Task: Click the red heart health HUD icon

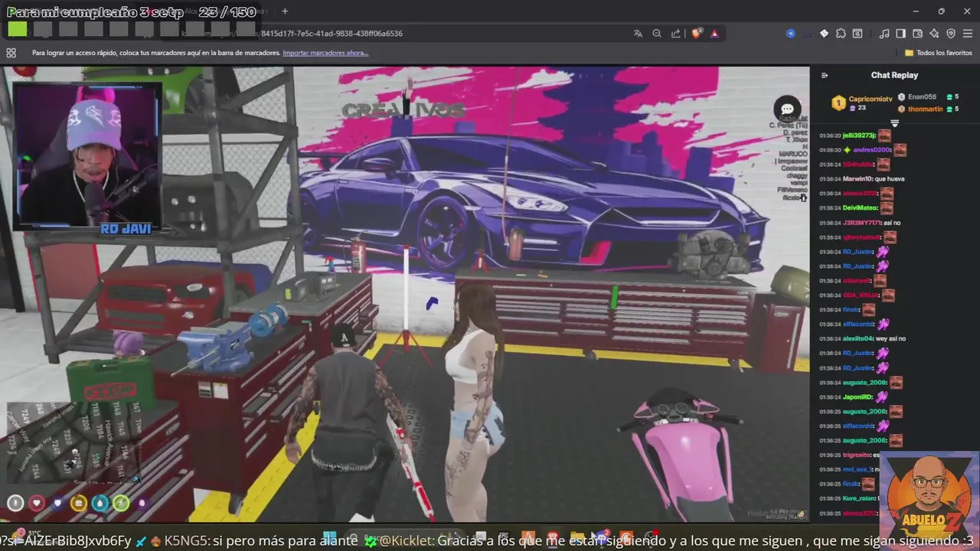Action: 36,503
